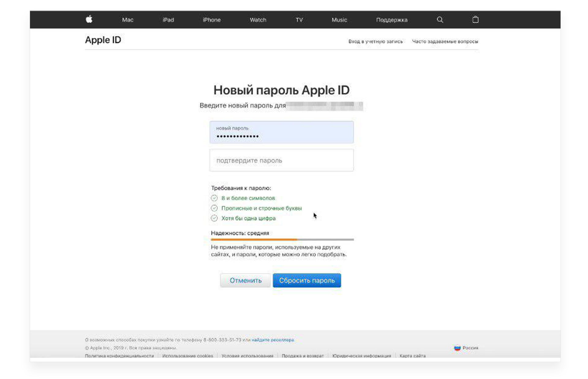The width and height of the screenshot is (588, 379).
Task: Open the iPhone menu item
Action: 212,20
